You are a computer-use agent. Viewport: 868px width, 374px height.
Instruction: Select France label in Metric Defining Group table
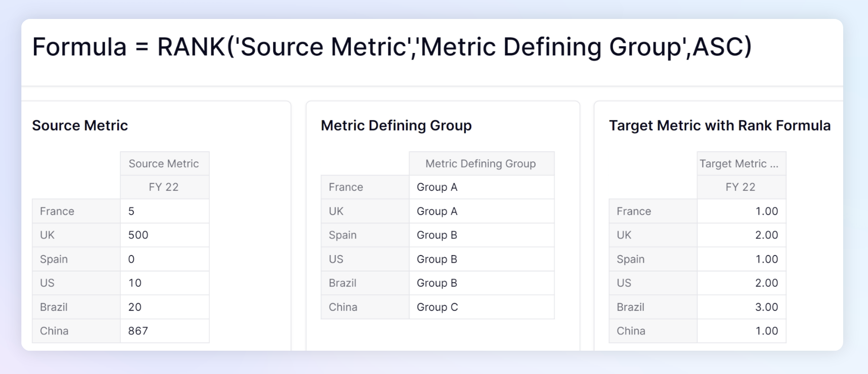pos(365,187)
